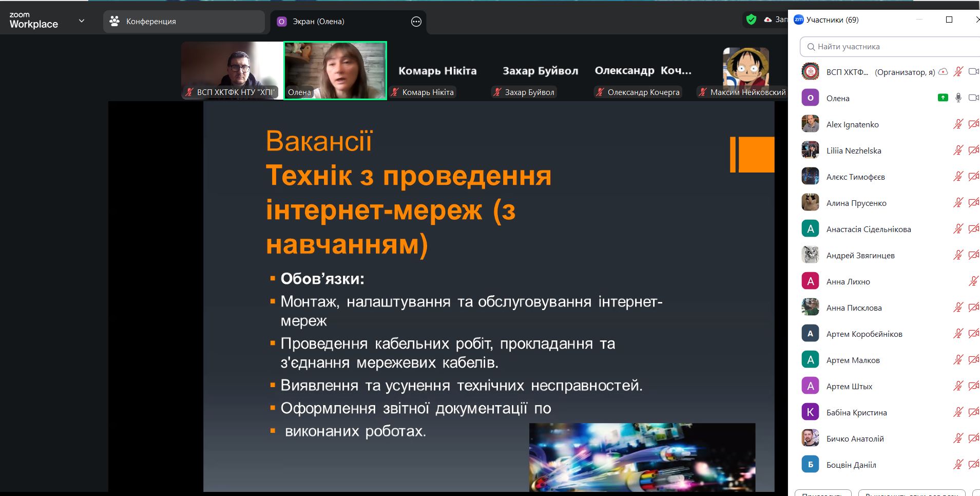Toggle Анна Лихно's muted microphone
This screenshot has width=980, height=496.
coord(973,281)
